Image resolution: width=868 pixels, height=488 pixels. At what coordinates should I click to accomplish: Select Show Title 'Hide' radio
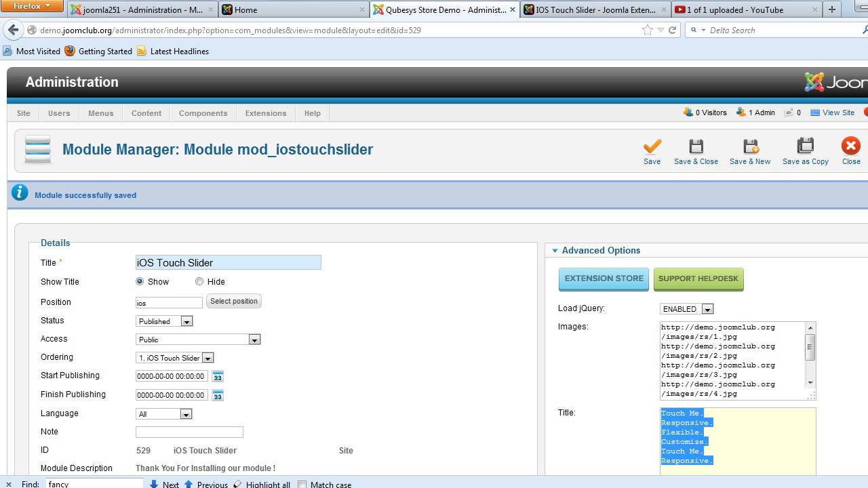point(199,281)
